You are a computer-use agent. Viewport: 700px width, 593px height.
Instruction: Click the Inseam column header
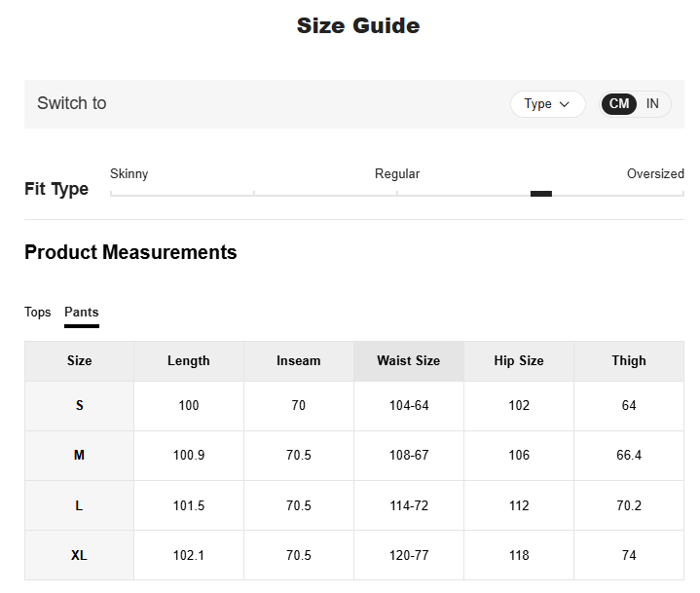(x=299, y=361)
